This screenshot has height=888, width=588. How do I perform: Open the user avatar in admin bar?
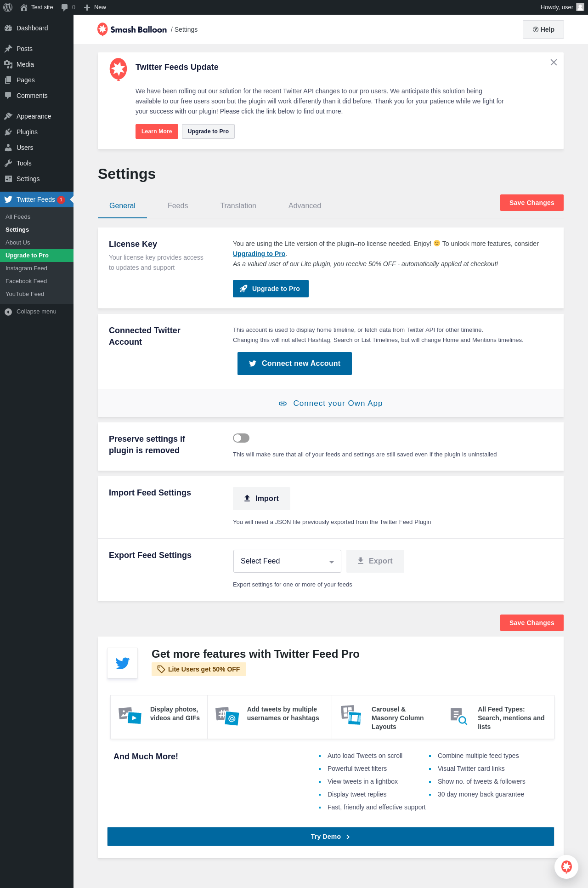tap(580, 7)
